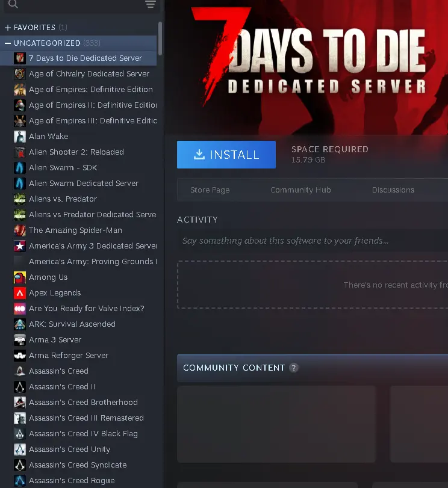Open the library filter options icon
Image resolution: width=448 pixels, height=488 pixels.
151,4
